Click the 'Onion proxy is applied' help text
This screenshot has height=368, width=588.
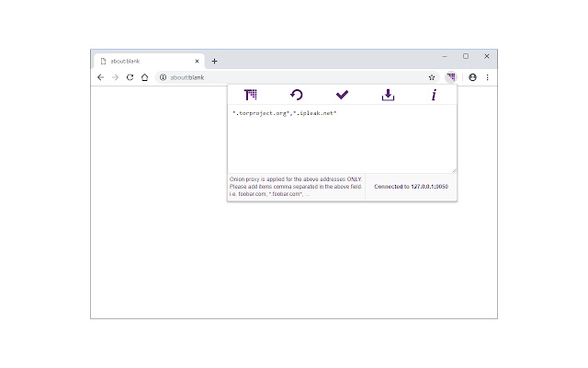[x=296, y=187]
